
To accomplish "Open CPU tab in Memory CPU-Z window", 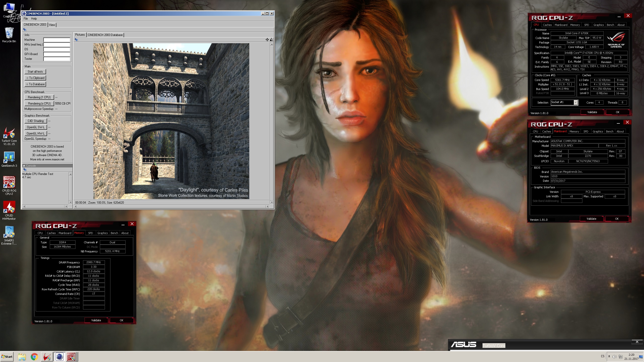I will pos(40,233).
